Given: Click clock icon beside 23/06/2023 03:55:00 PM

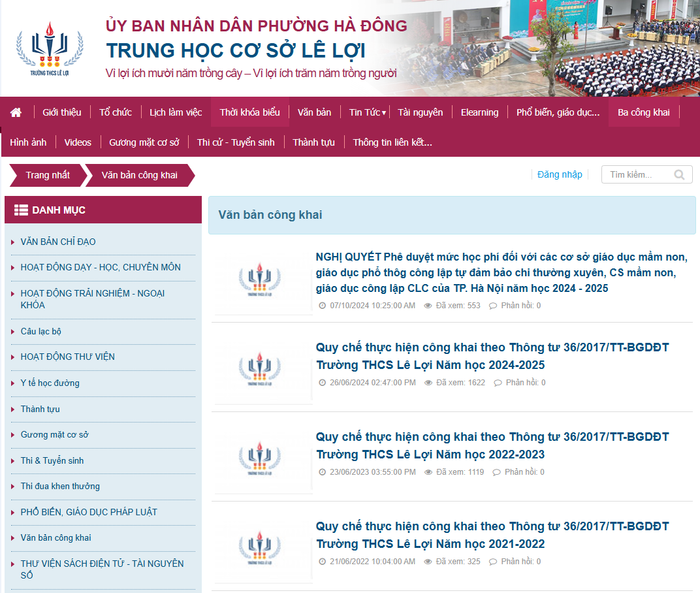Looking at the screenshot, I should (x=322, y=472).
